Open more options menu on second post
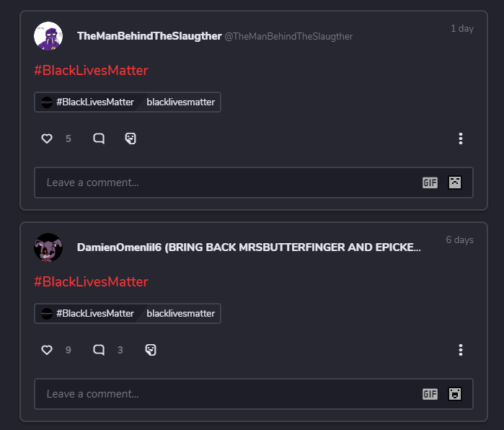This screenshot has width=504, height=430. (461, 350)
